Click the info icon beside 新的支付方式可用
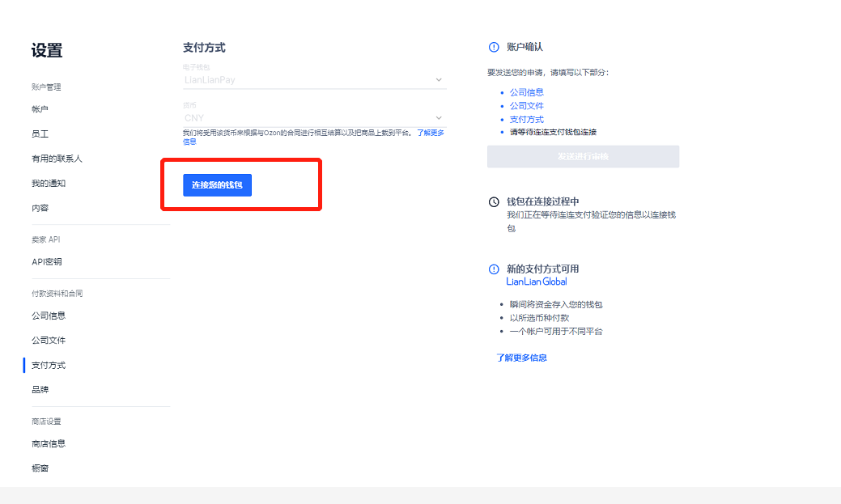The width and height of the screenshot is (841, 504). tap(495, 269)
